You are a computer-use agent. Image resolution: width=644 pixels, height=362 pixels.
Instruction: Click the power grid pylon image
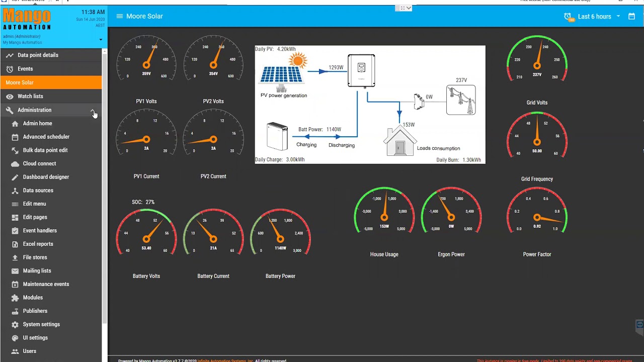461,100
